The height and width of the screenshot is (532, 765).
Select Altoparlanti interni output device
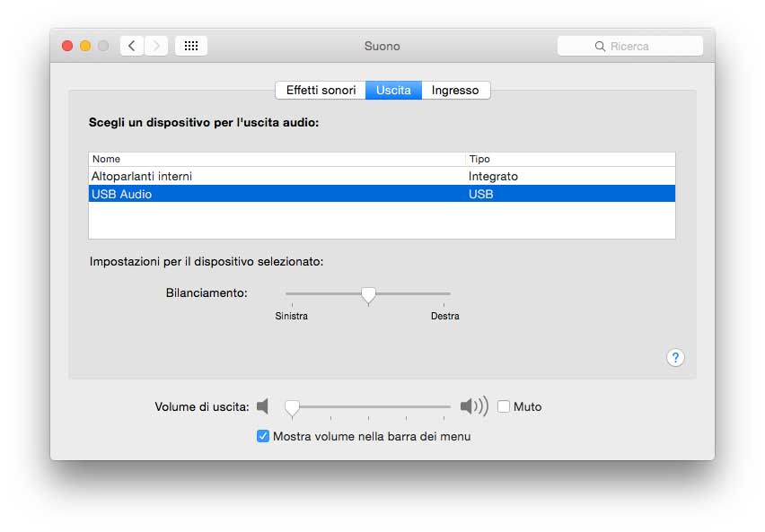(x=382, y=176)
